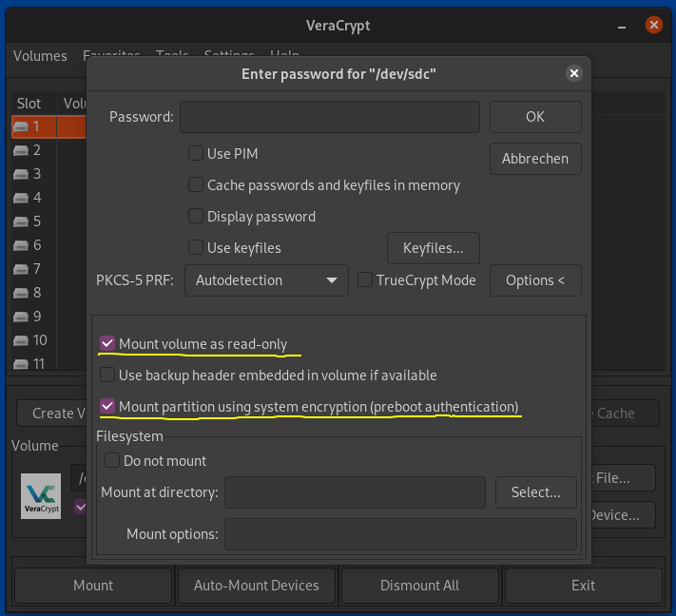Click Exit in the main window
The width and height of the screenshot is (676, 616).
(x=584, y=586)
